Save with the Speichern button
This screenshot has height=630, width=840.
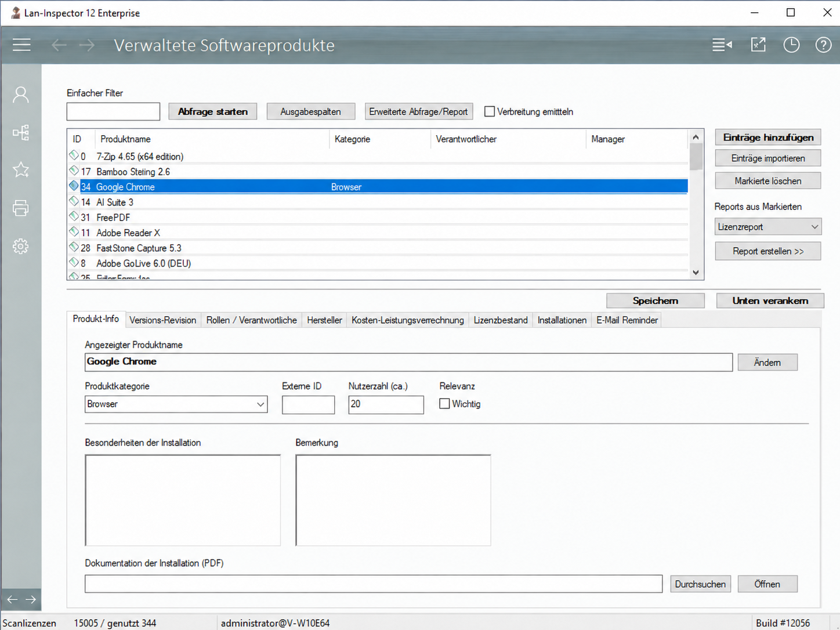pyautogui.click(x=656, y=300)
